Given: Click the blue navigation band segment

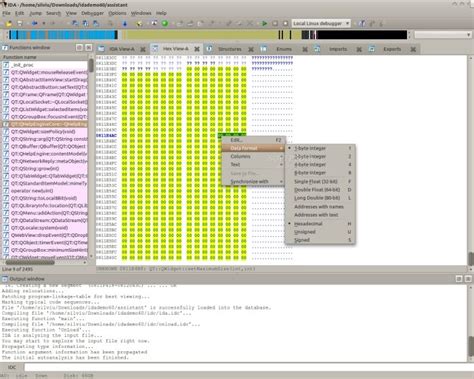Looking at the screenshot, I should click(x=63, y=35).
